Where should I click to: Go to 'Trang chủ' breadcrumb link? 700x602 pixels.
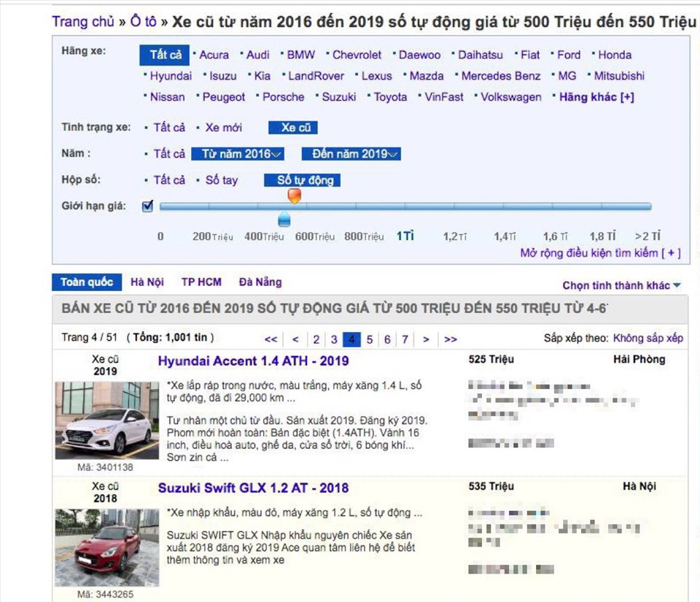(83, 21)
